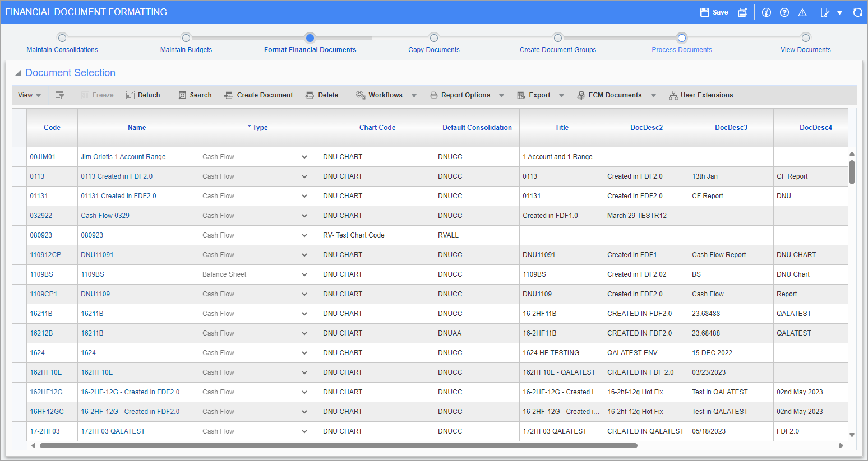Viewport: 868px width, 461px height.
Task: Click the query-by-example icon next to View
Action: tap(59, 95)
